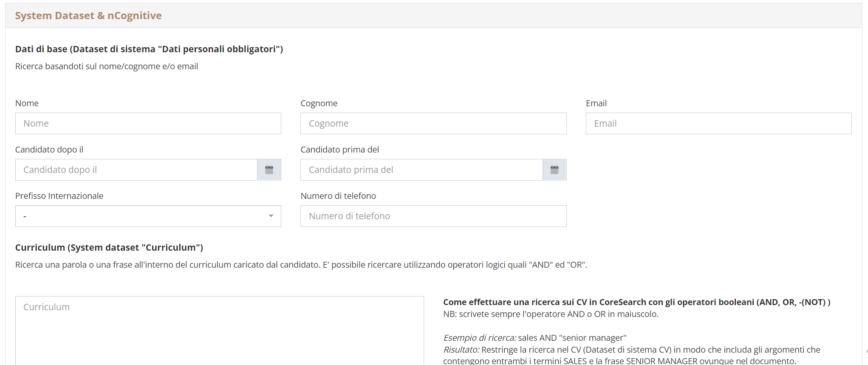Viewport: 868px width, 365px height.
Task: Click inside the Curriculum text area
Action: coord(220,331)
